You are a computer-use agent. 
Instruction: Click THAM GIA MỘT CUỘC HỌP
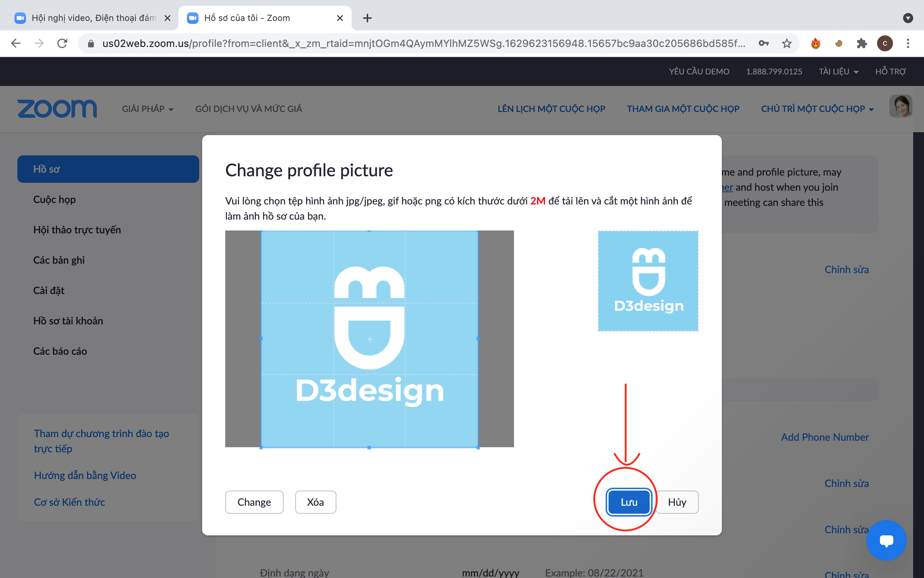coord(683,109)
